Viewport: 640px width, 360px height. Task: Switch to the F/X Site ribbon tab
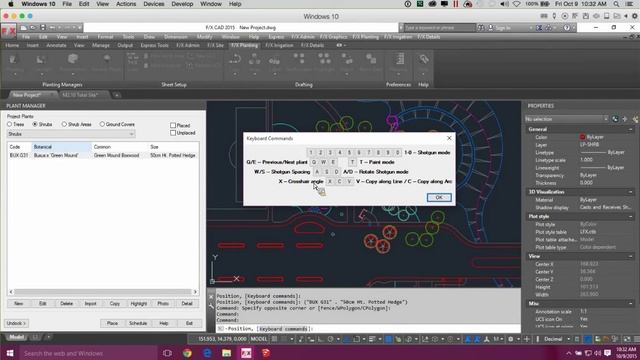tap(215, 45)
